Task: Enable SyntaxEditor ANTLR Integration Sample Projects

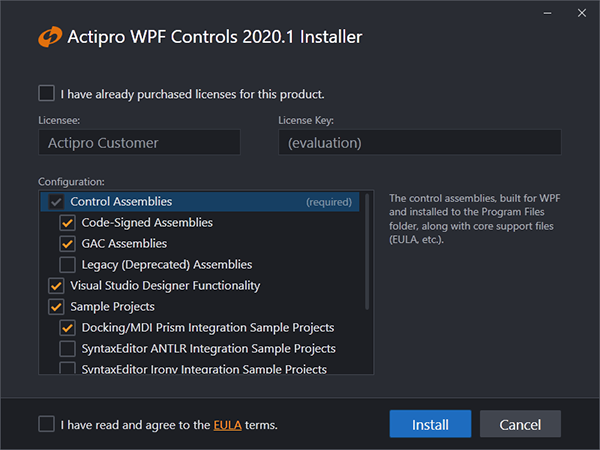Action: click(x=67, y=349)
